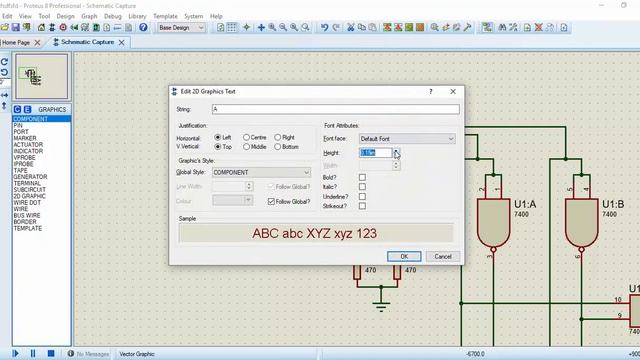
Task: Open the Design menu
Action: pos(65,16)
